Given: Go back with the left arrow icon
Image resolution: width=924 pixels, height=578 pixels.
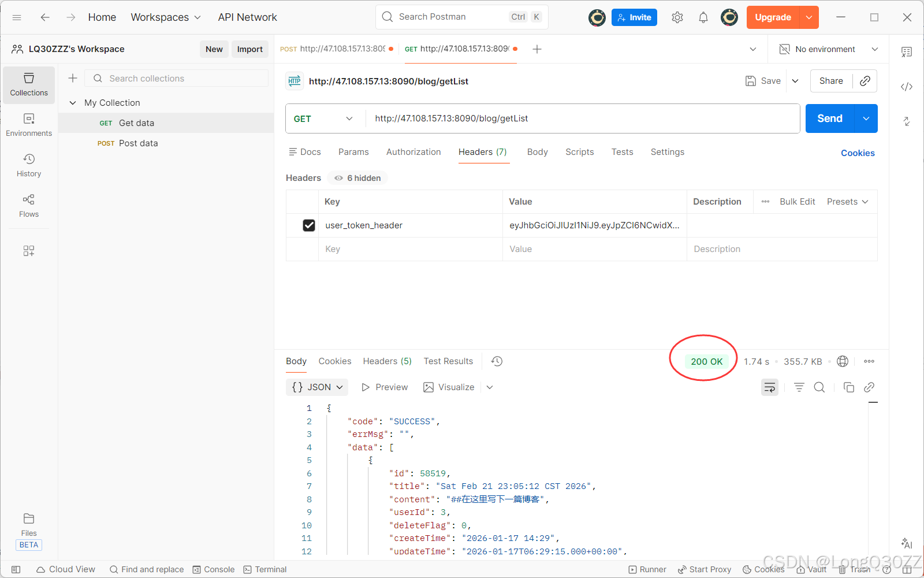Looking at the screenshot, I should pyautogui.click(x=45, y=17).
